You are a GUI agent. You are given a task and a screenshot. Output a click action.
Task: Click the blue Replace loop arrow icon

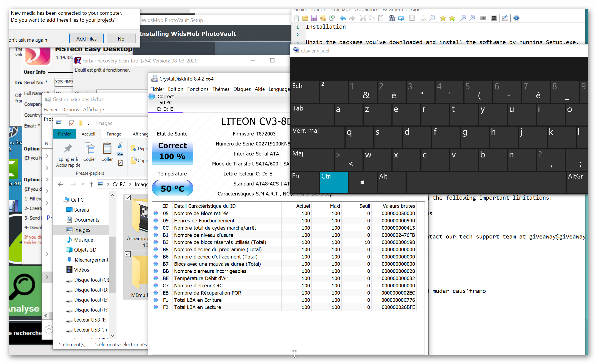401,18
